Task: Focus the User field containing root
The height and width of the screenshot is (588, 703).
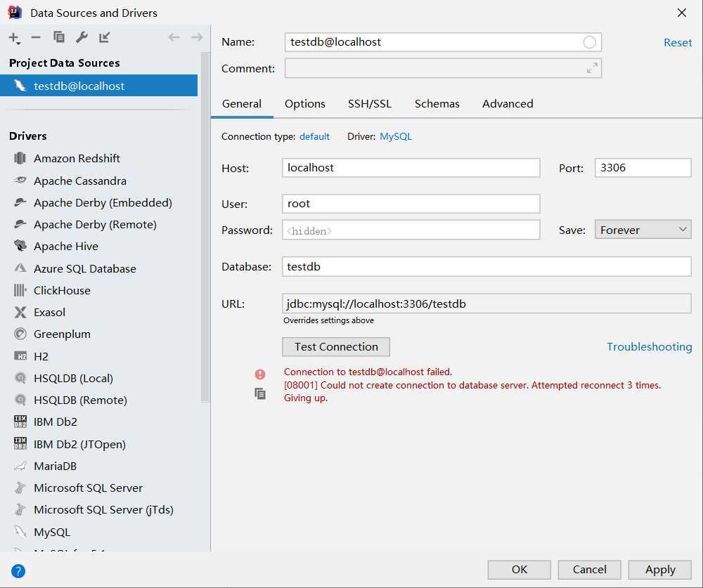Action: coord(411,204)
